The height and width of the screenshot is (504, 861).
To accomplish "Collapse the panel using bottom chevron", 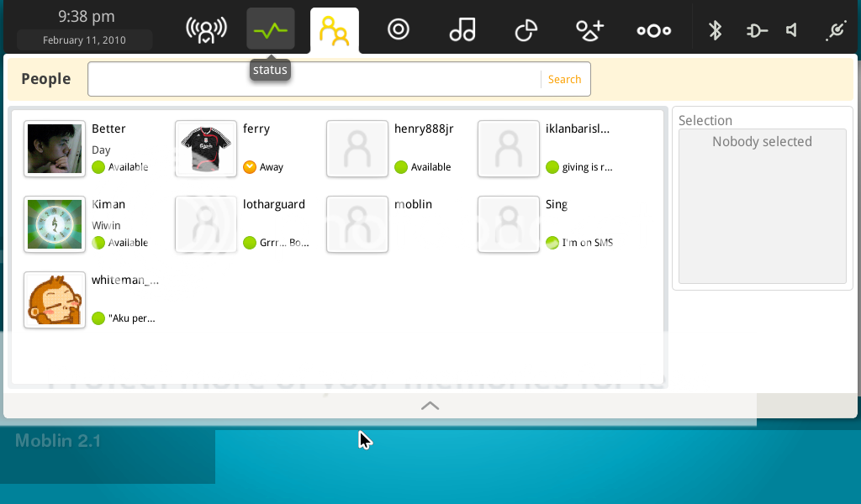I will (x=430, y=406).
